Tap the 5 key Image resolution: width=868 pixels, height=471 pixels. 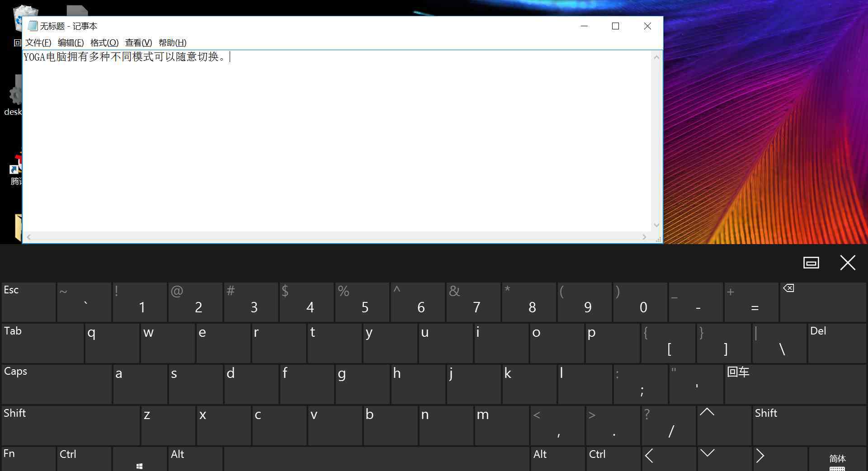pos(362,302)
